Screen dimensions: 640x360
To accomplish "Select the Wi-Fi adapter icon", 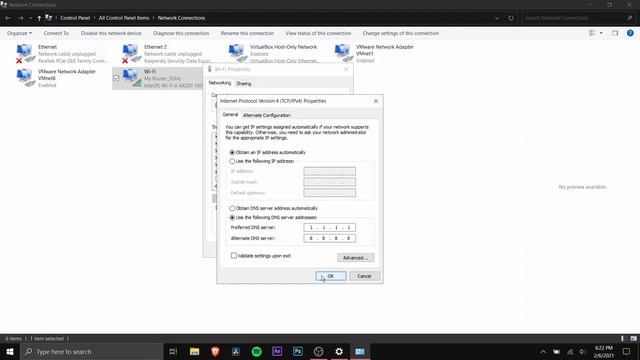I will click(131, 78).
